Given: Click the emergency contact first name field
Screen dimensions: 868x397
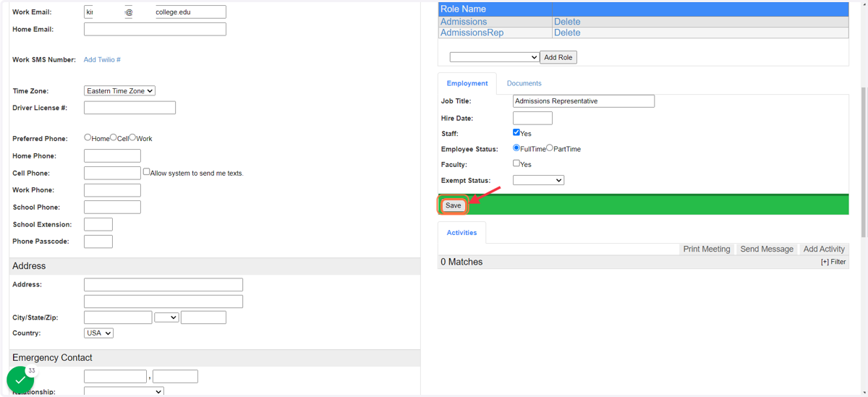Looking at the screenshot, I should click(x=115, y=376).
